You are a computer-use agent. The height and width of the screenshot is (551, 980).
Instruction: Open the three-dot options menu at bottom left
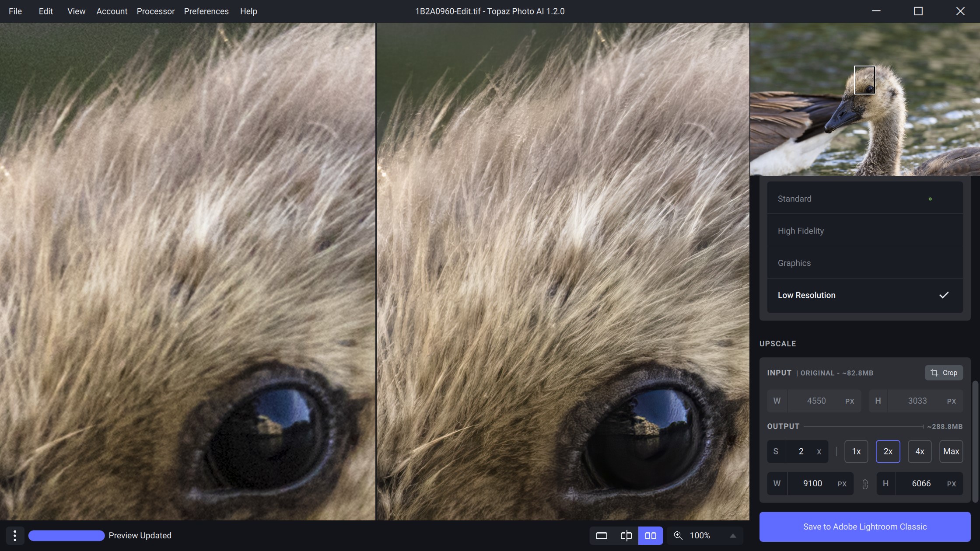pyautogui.click(x=15, y=535)
